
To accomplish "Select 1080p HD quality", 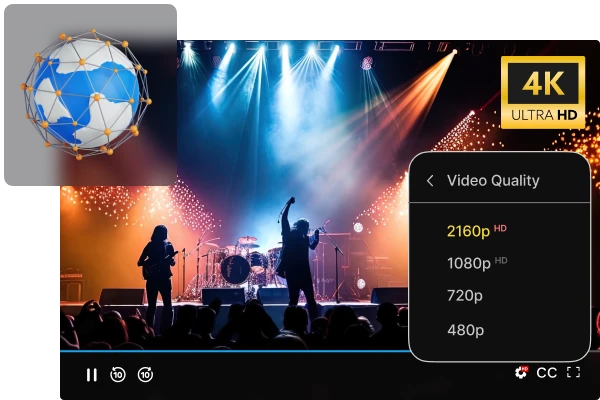I will click(477, 263).
